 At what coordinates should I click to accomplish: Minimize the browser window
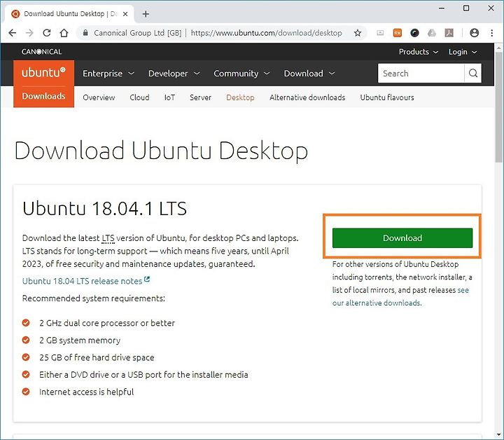point(442,8)
